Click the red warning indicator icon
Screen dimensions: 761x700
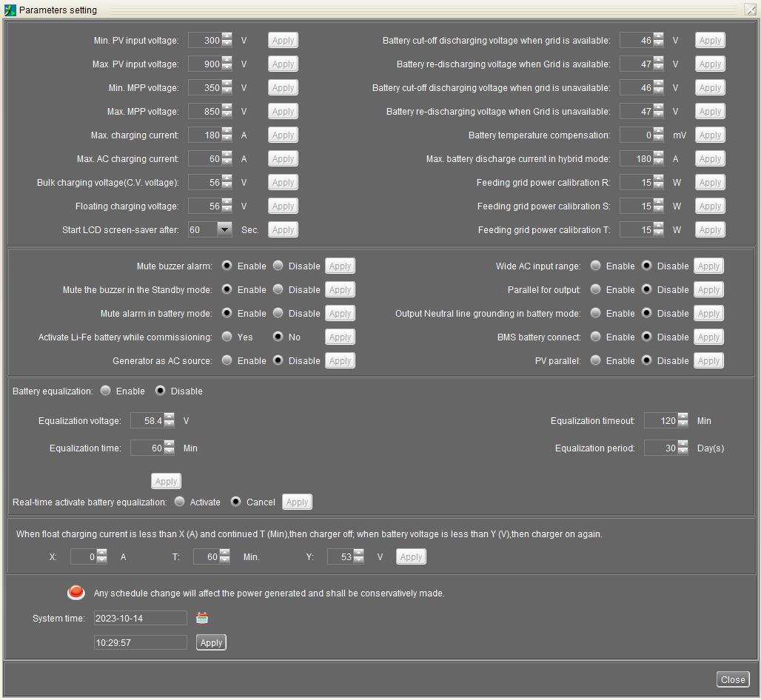(76, 593)
